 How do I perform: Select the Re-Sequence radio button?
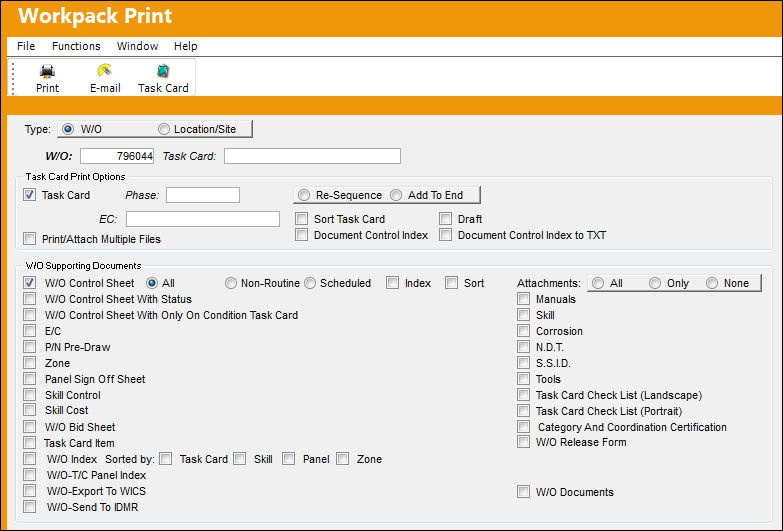click(x=304, y=195)
